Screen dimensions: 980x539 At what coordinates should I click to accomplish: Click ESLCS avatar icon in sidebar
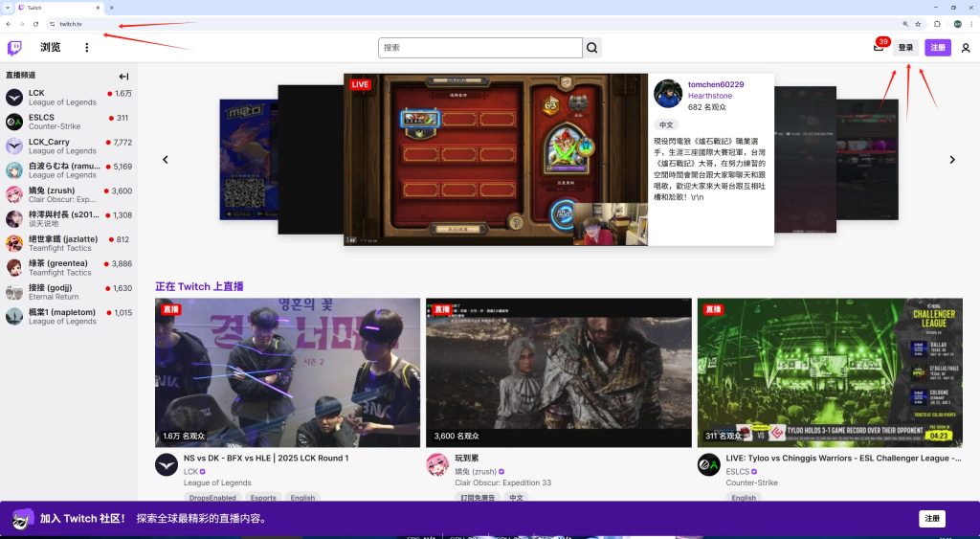[14, 122]
